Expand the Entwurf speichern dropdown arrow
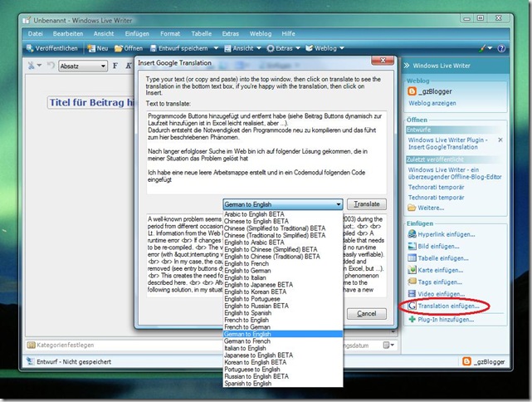The height and width of the screenshot is (402, 532). click(x=216, y=48)
